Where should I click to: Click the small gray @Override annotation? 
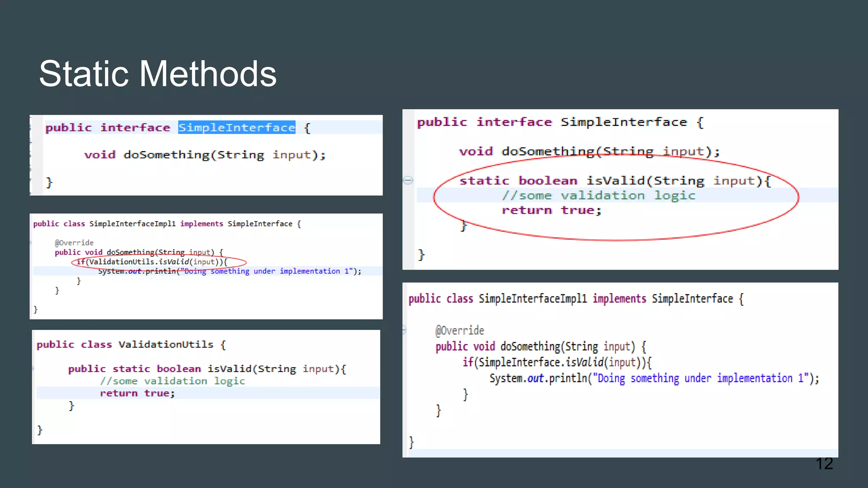pyautogui.click(x=74, y=243)
